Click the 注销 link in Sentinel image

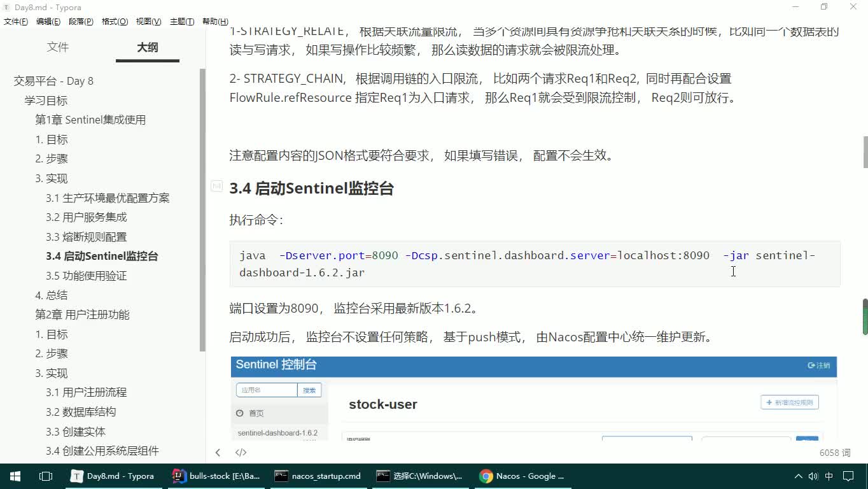coord(819,365)
